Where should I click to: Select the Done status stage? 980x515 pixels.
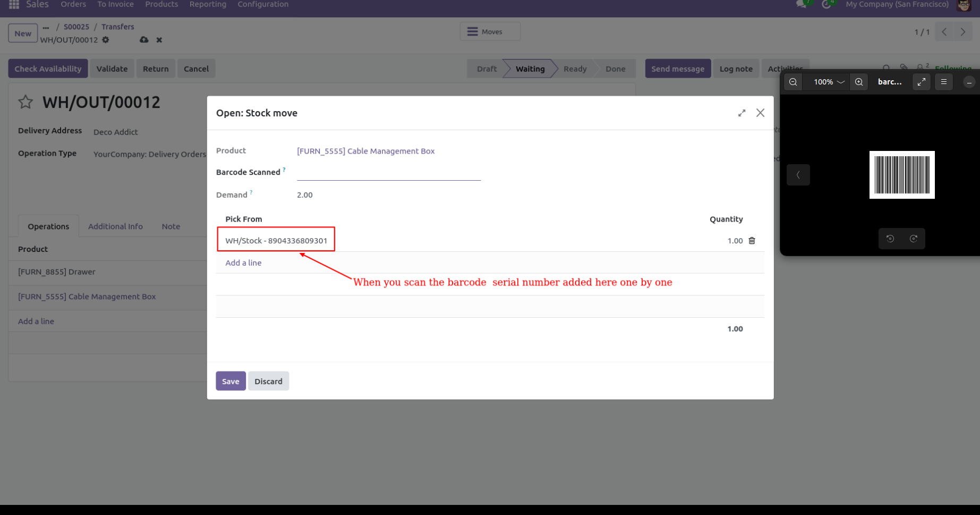616,69
